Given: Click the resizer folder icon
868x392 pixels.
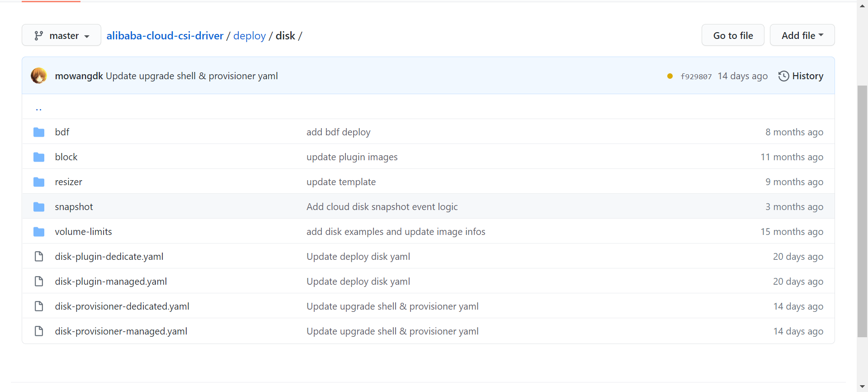Looking at the screenshot, I should [x=39, y=182].
